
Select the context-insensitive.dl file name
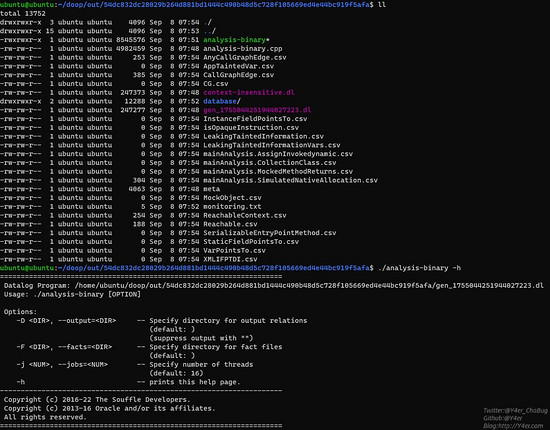pos(249,92)
